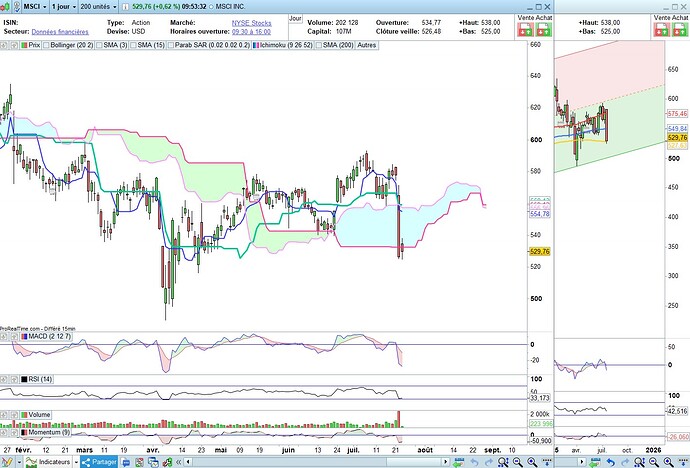This screenshot has width=690, height=468.
Task: Click the multi-window icon in bottom toolbar
Action: tap(153, 462)
